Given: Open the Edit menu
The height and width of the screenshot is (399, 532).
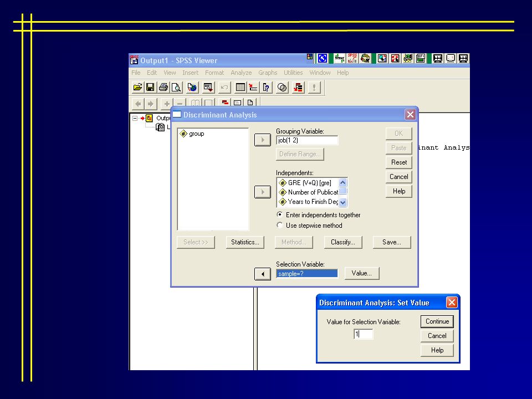Looking at the screenshot, I should [x=152, y=73].
